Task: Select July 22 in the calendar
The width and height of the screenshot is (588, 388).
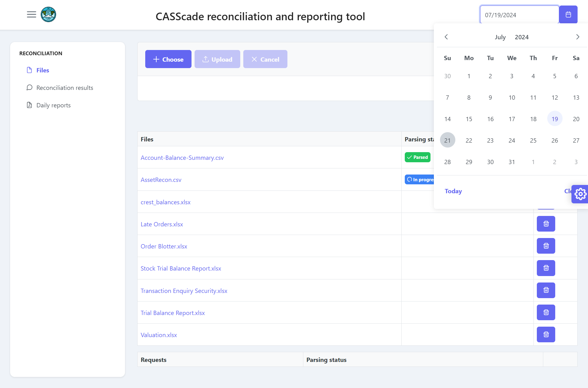Action: (469, 140)
